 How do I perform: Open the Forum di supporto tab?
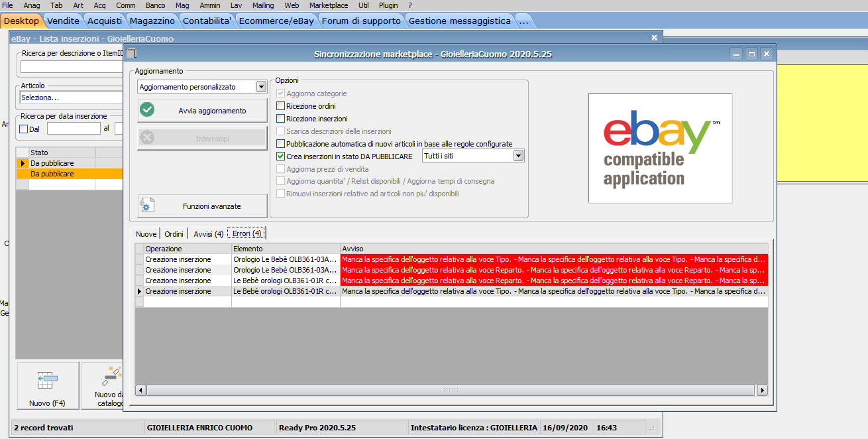[x=361, y=21]
